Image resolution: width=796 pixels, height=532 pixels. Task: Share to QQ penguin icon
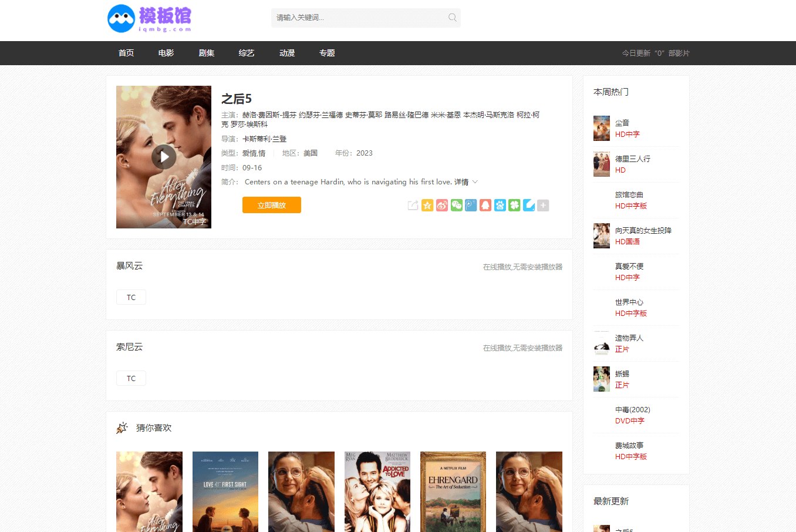tap(485, 205)
